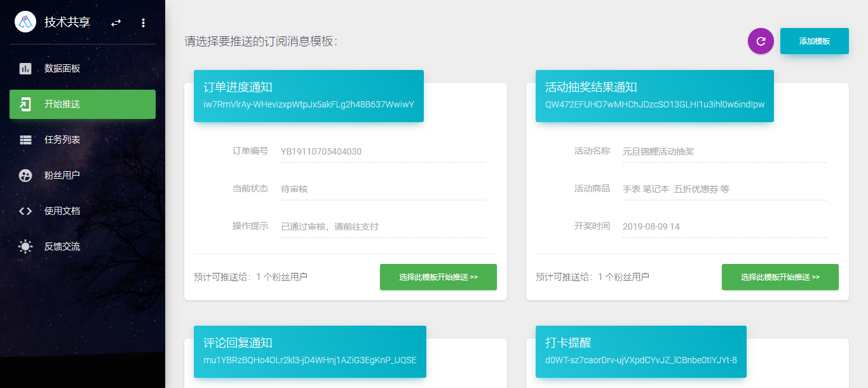Image resolution: width=868 pixels, height=388 pixels.
Task: Click the 使用文档 code brackets icon
Action: 25,211
